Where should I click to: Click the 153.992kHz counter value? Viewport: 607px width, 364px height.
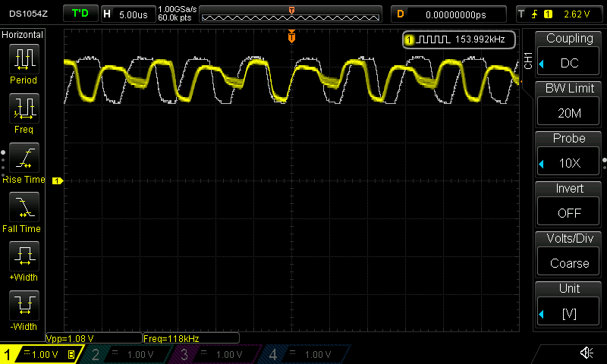coord(480,39)
